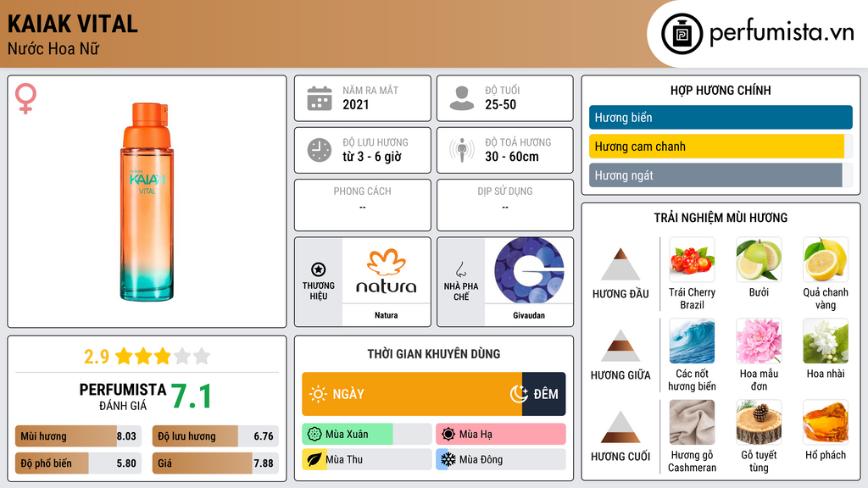Click the launch year 2021 value

coord(355,104)
